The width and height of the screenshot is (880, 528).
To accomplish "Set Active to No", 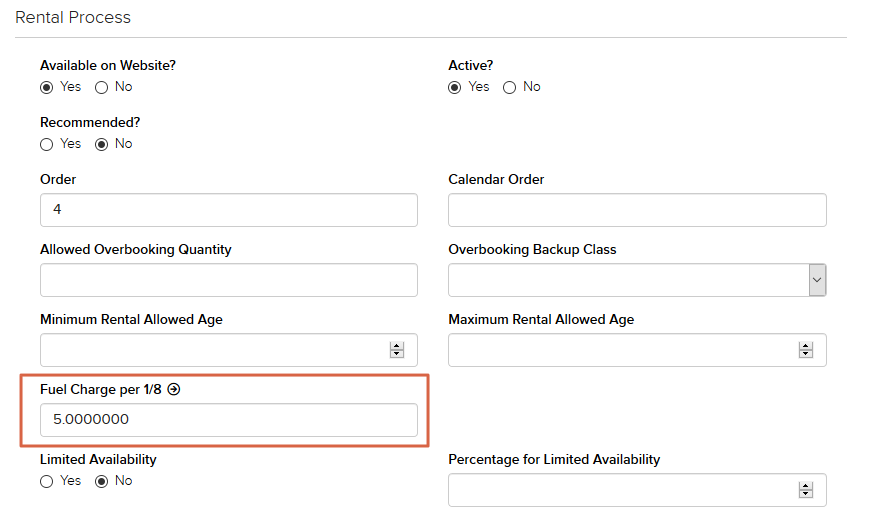I will pyautogui.click(x=510, y=87).
